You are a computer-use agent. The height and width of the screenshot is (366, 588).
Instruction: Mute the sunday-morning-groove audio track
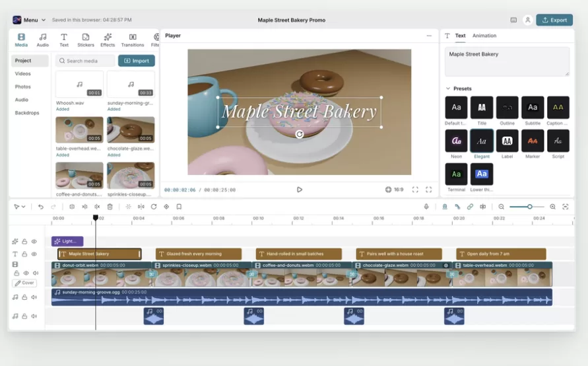coord(34,297)
